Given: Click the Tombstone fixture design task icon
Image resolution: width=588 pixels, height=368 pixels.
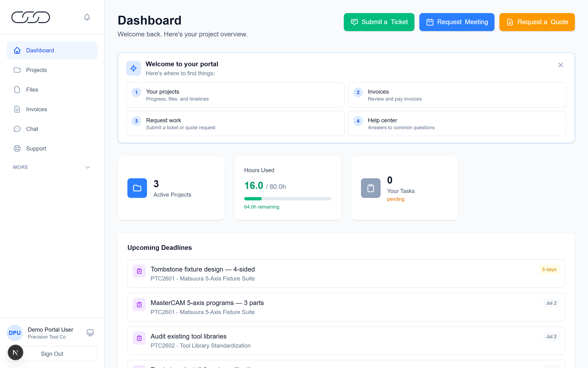Looking at the screenshot, I should (139, 271).
